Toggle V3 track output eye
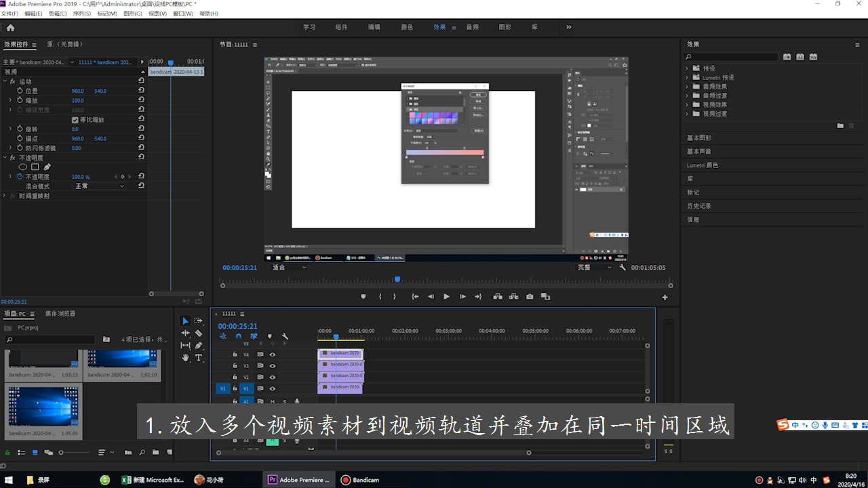The image size is (868, 488). (273, 365)
